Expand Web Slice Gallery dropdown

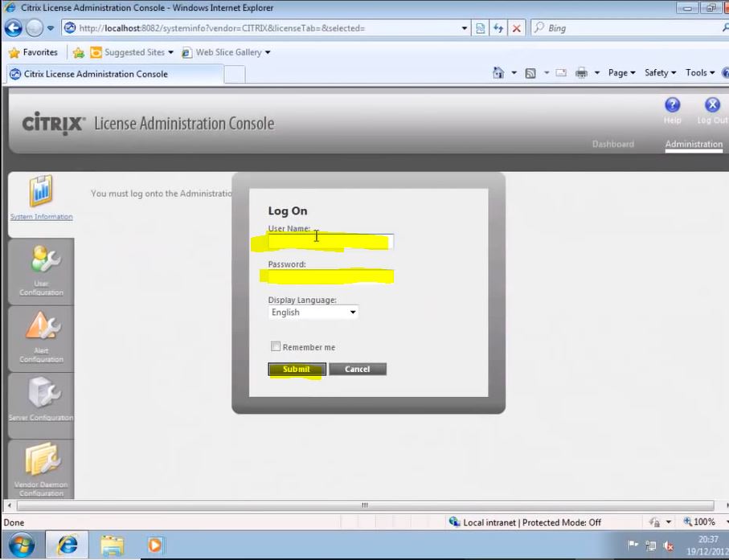click(268, 52)
